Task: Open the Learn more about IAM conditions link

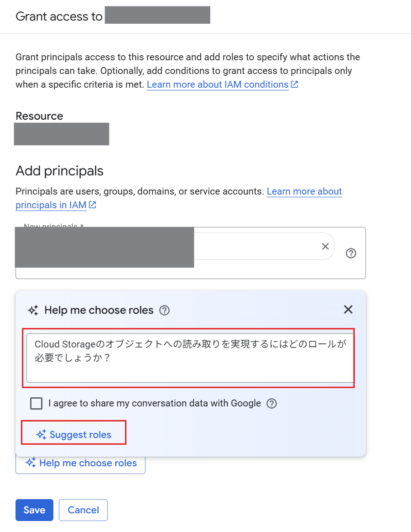Action: 218,84
